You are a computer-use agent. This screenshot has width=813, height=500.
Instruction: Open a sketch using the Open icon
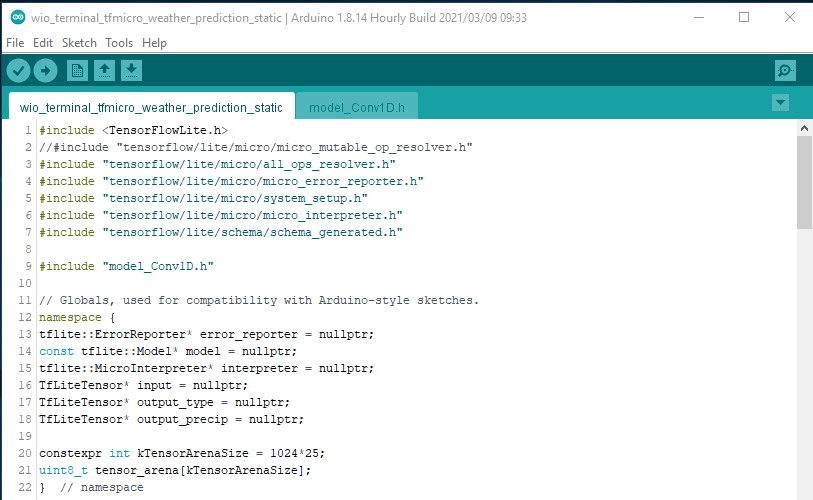click(104, 70)
